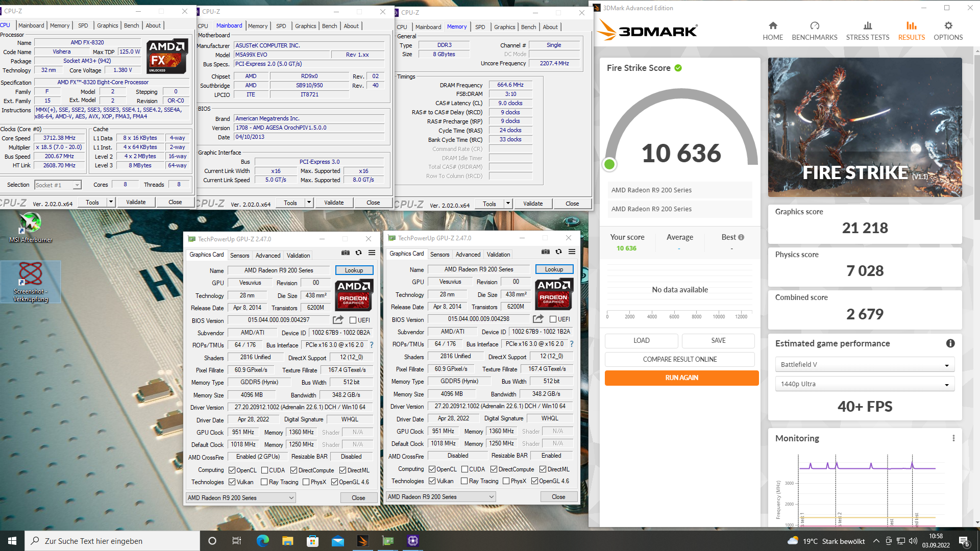980x551 pixels.
Task: Share BIOS version in left GPU-Z window
Action: 338,320
